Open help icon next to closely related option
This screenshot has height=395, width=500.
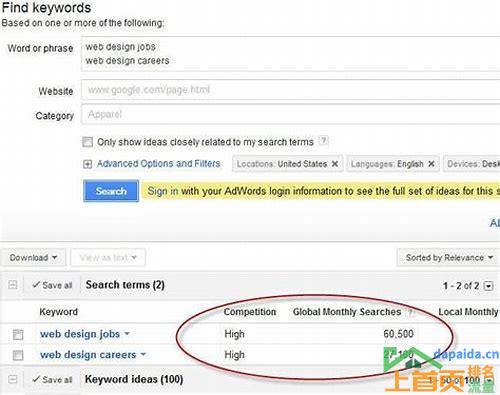323,141
